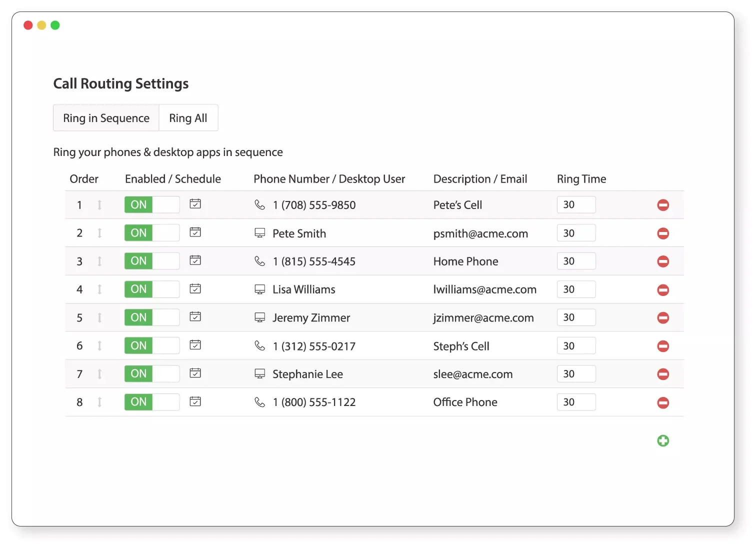The height and width of the screenshot is (548, 756).
Task: Click the slee@acme.com email
Action: 472,374
